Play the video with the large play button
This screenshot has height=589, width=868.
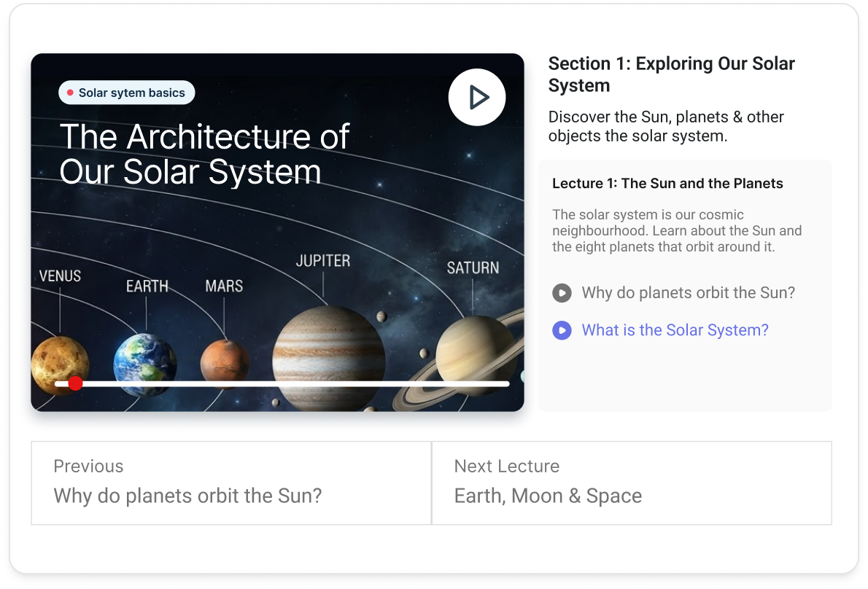pyautogui.click(x=476, y=98)
